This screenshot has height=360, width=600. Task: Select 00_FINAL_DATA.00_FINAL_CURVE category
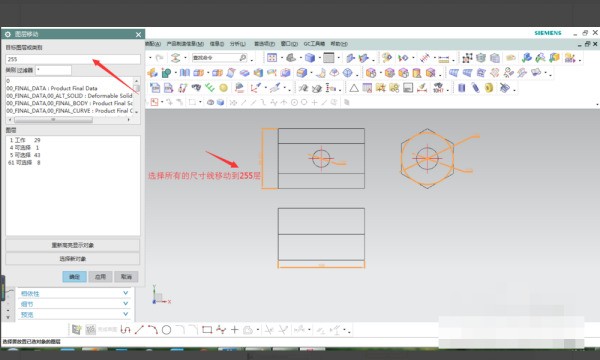pos(69,111)
